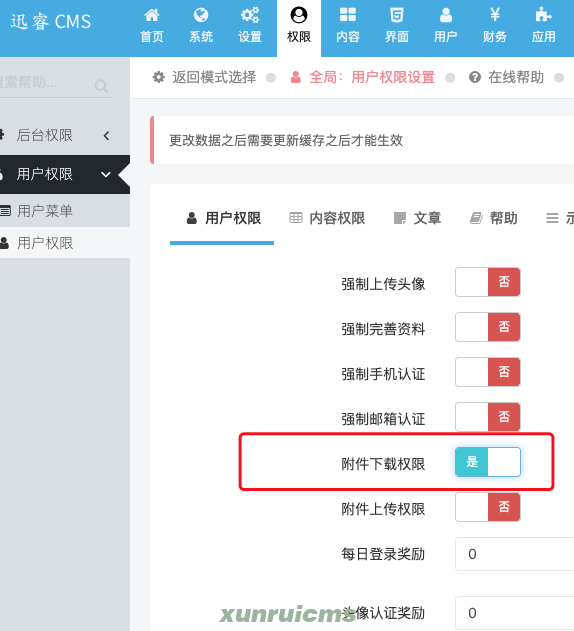Click the table icon of 内容权限 tab
Screen dimensions: 574x631
pos(296,218)
